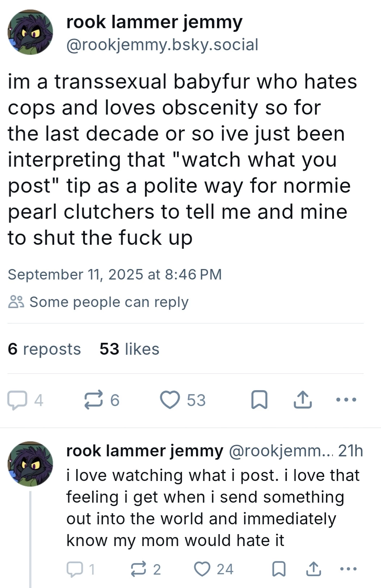Screen dimensions: 381x588
Task: Share the main post
Action: (x=302, y=400)
